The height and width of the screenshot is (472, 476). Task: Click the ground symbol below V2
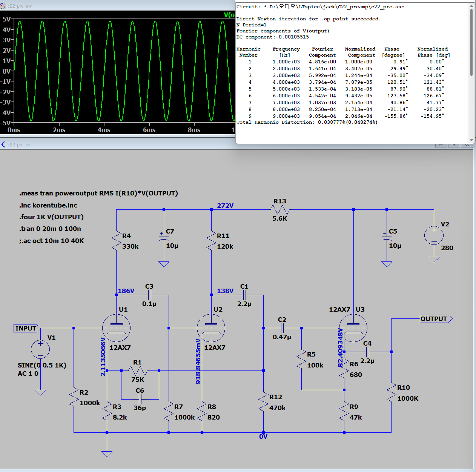[x=434, y=260]
